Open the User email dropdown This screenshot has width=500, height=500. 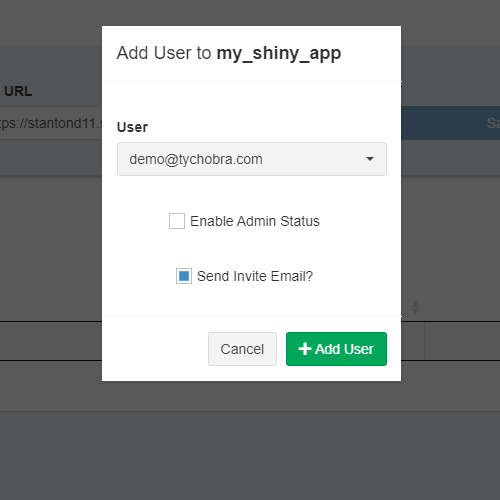tap(252, 159)
